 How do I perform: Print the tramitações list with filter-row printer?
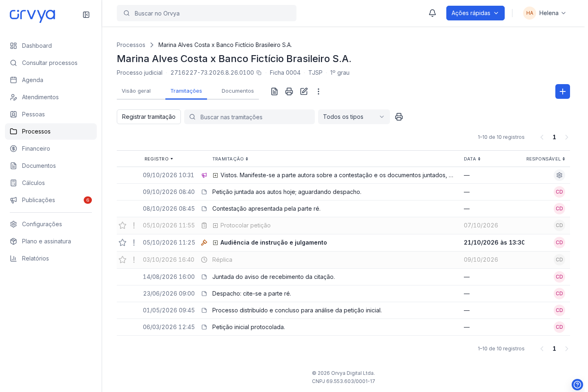point(399,117)
